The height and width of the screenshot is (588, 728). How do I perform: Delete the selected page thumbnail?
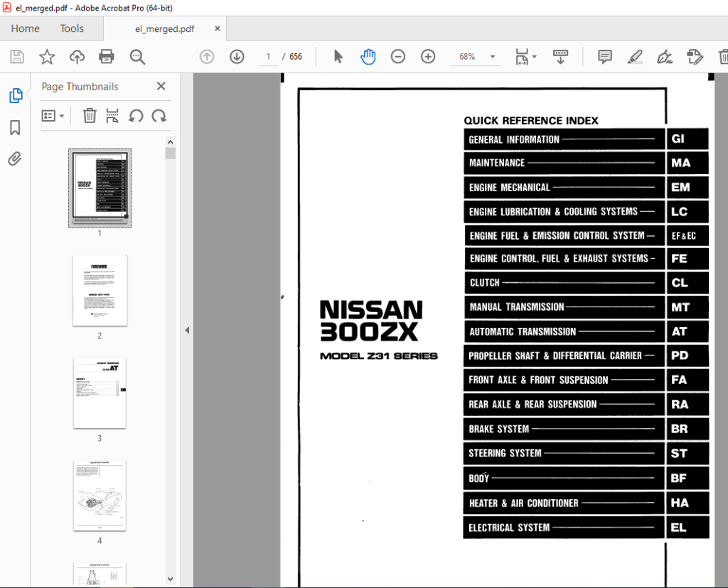(89, 116)
